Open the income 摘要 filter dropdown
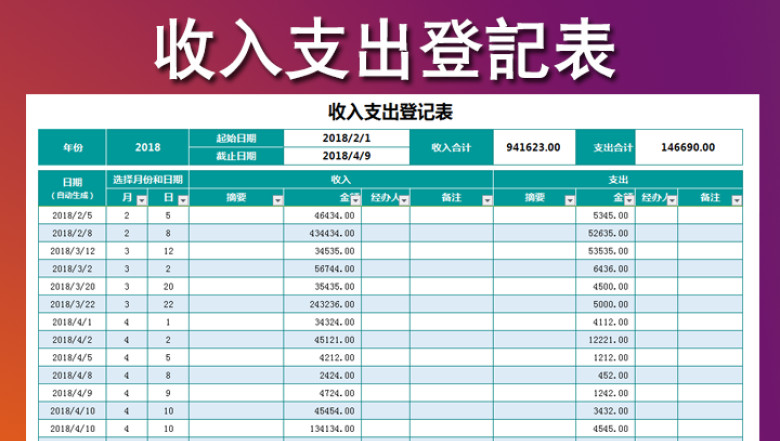Image resolution: width=780 pixels, height=441 pixels. pyautogui.click(x=278, y=200)
